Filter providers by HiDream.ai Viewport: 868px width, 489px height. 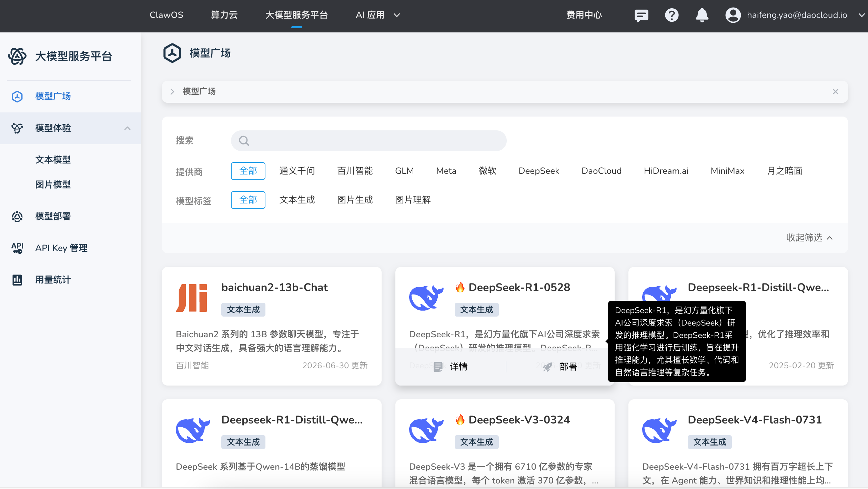point(666,171)
